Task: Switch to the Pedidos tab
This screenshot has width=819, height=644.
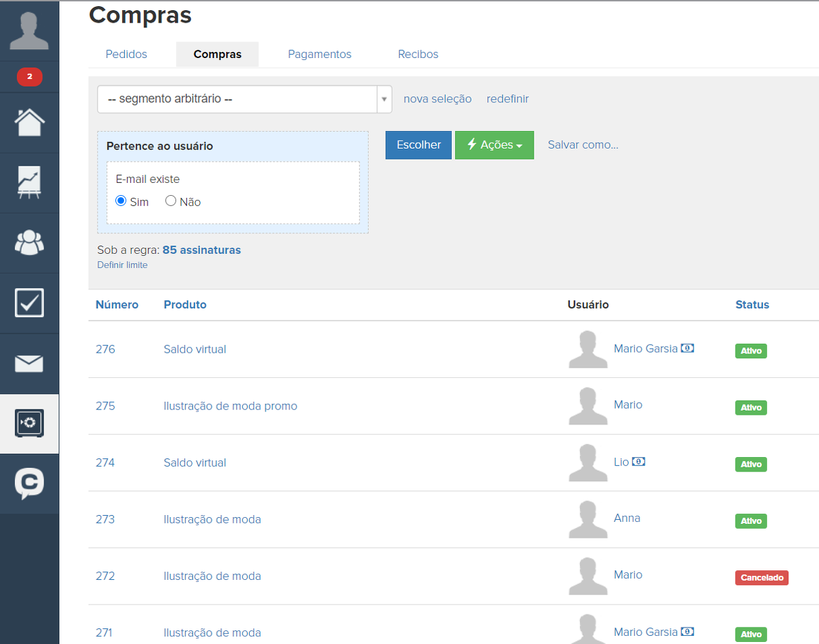Action: coord(126,55)
